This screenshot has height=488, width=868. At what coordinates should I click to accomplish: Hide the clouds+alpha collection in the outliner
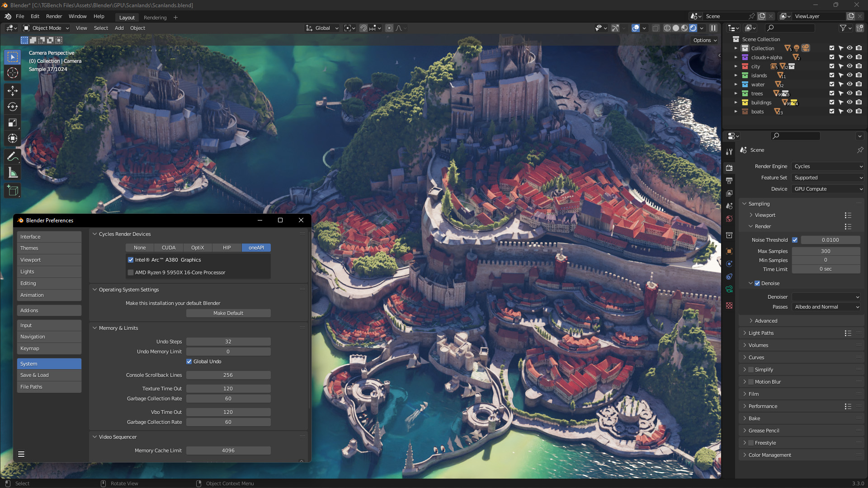pyautogui.click(x=849, y=57)
